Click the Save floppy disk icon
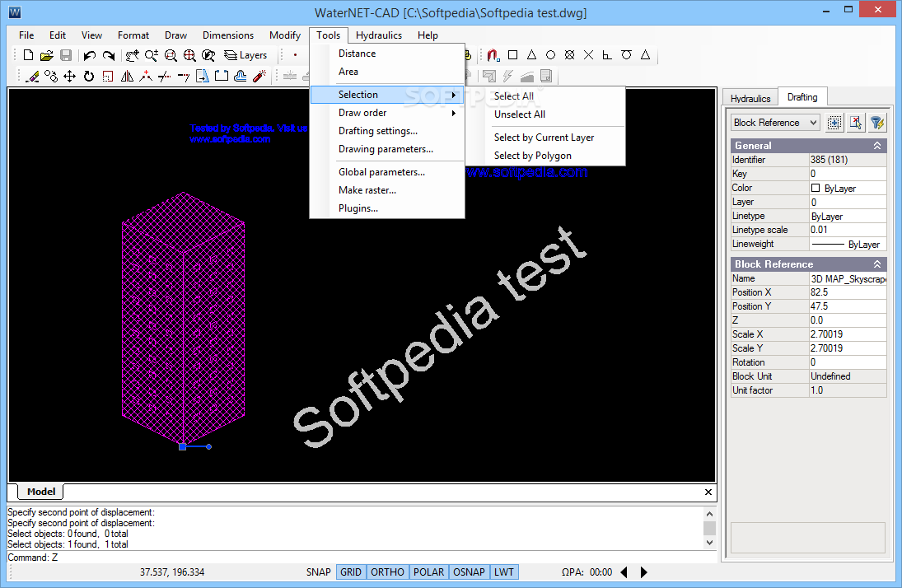 (x=66, y=55)
